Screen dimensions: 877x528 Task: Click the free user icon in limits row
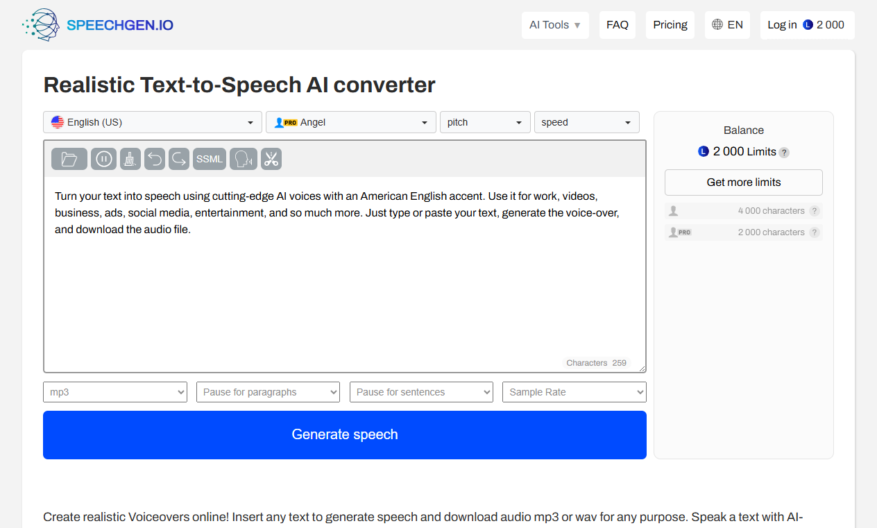673,211
